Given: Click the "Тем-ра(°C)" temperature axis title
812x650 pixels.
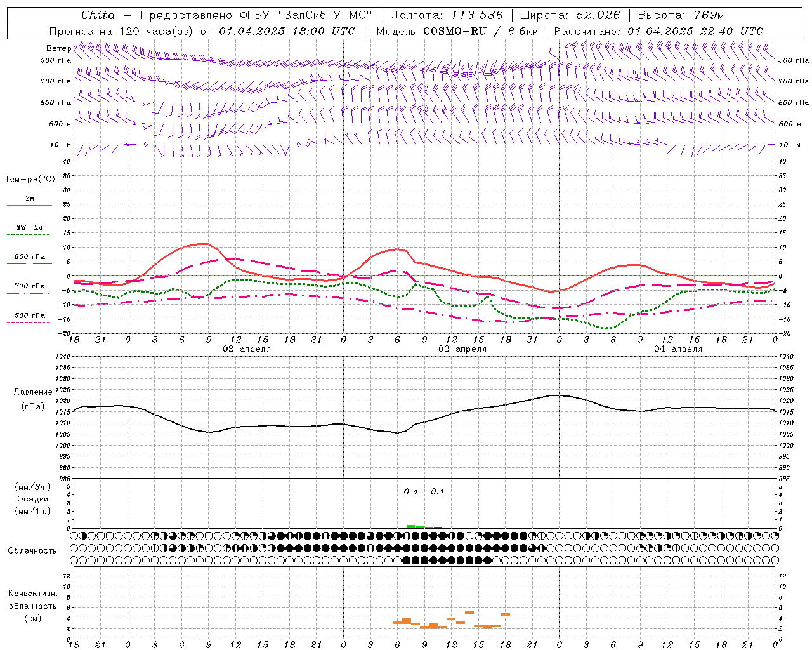Looking at the screenshot, I should 30,180.
